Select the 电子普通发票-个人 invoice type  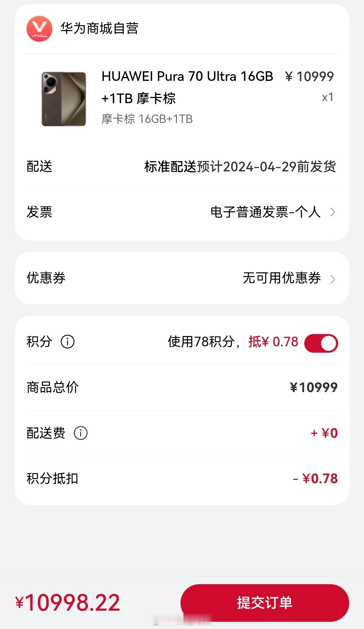(265, 212)
